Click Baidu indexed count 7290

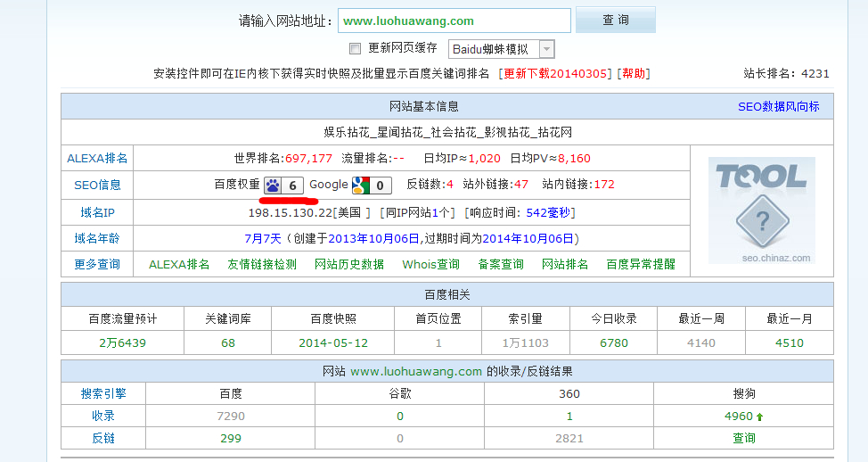[x=231, y=416]
